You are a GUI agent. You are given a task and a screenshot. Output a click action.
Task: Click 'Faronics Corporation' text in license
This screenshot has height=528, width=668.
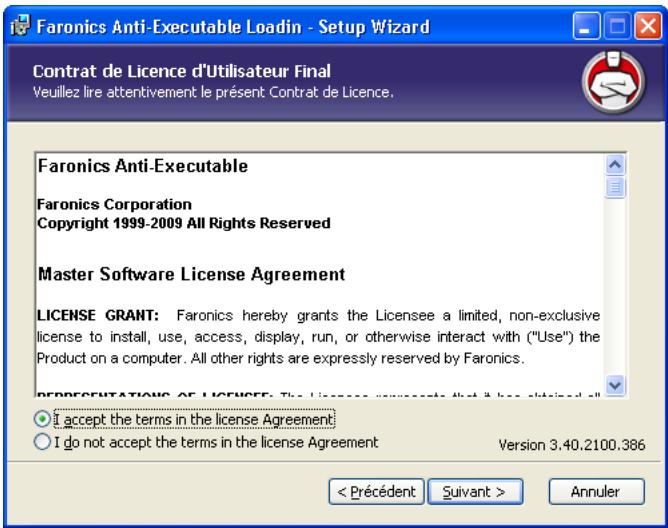114,205
